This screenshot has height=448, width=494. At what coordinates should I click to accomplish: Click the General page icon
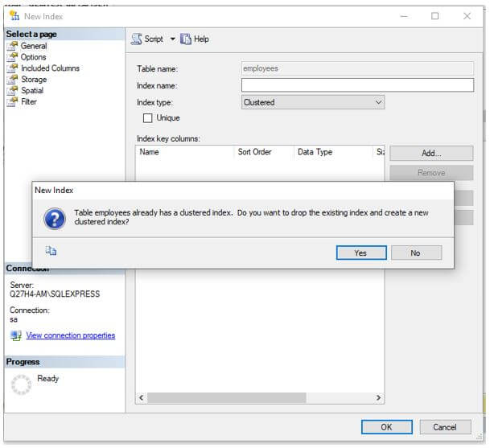pyautogui.click(x=12, y=46)
